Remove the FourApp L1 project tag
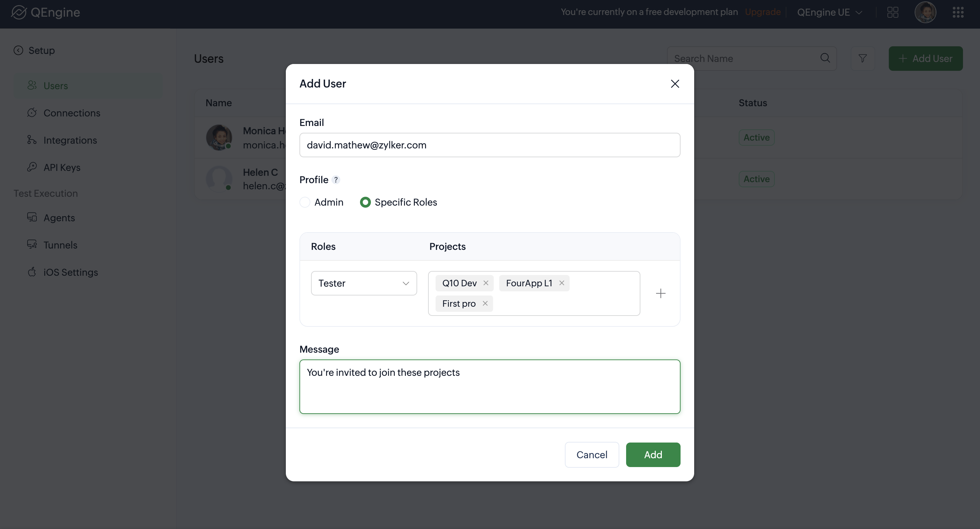Screen dimensions: 980x529 561,283
